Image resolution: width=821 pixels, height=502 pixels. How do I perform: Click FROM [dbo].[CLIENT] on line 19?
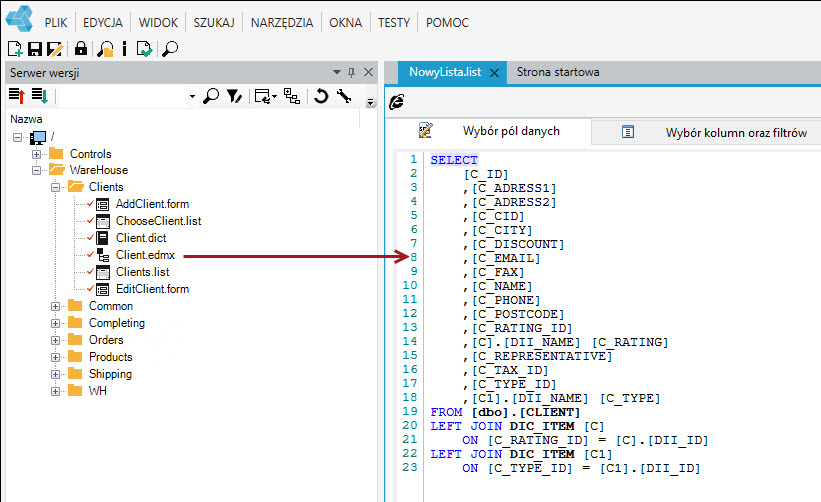505,412
